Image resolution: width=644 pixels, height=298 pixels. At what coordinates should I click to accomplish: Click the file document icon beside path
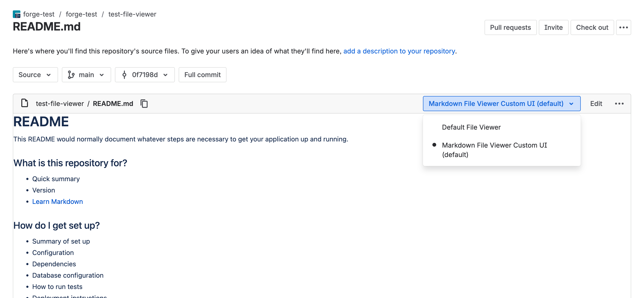pyautogui.click(x=24, y=103)
